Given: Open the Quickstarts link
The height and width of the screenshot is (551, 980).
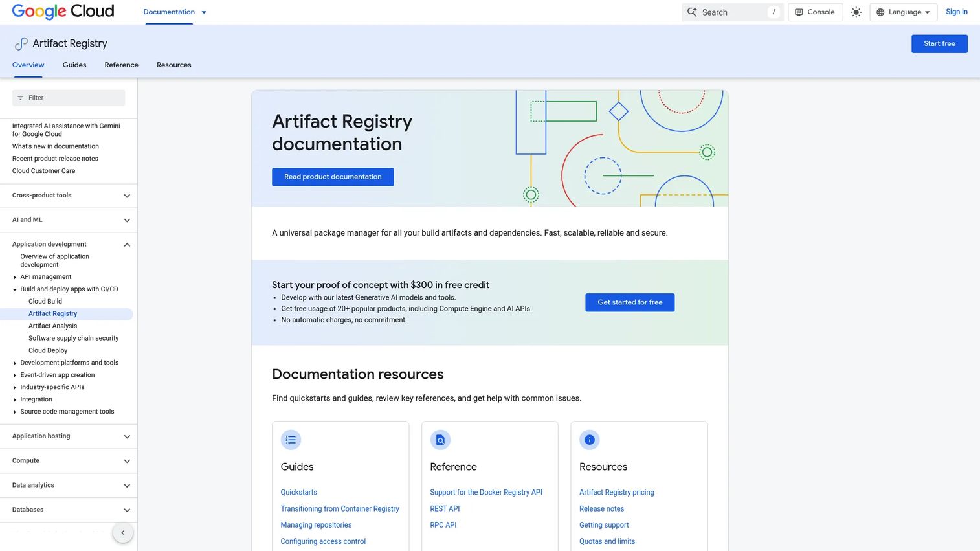Looking at the screenshot, I should click(298, 493).
